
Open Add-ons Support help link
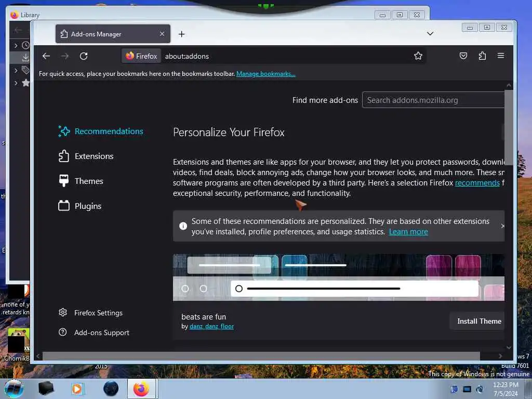coord(94,332)
